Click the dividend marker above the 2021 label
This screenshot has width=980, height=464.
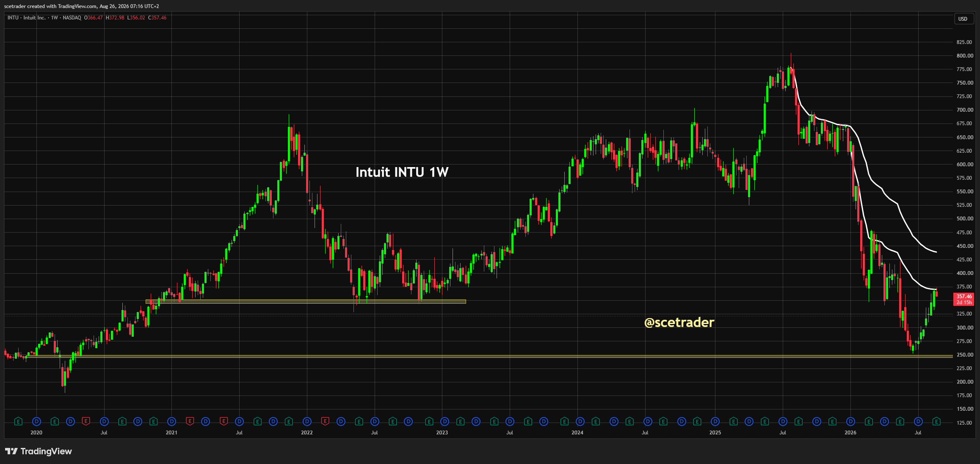click(171, 421)
